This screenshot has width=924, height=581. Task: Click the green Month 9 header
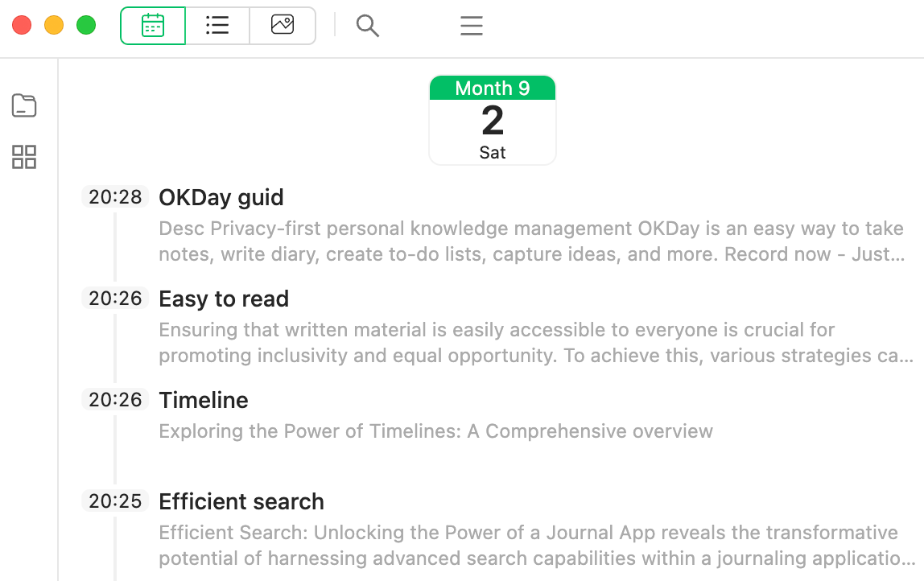point(493,88)
